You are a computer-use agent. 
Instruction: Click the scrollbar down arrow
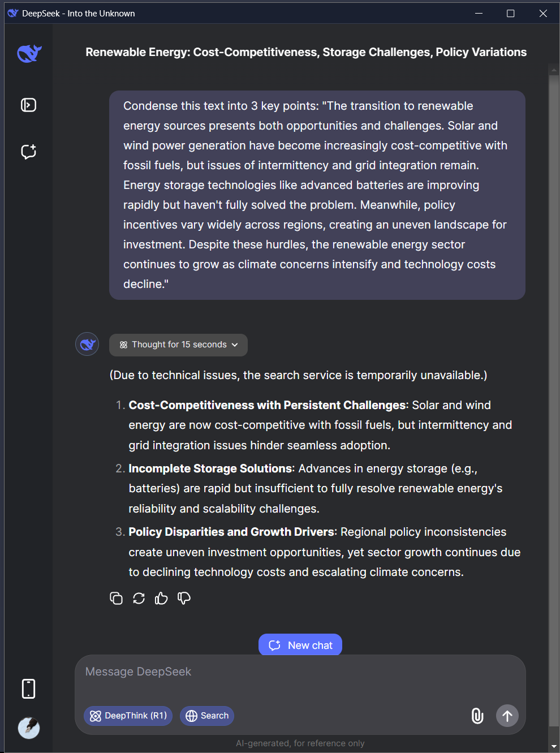pyautogui.click(x=554, y=746)
